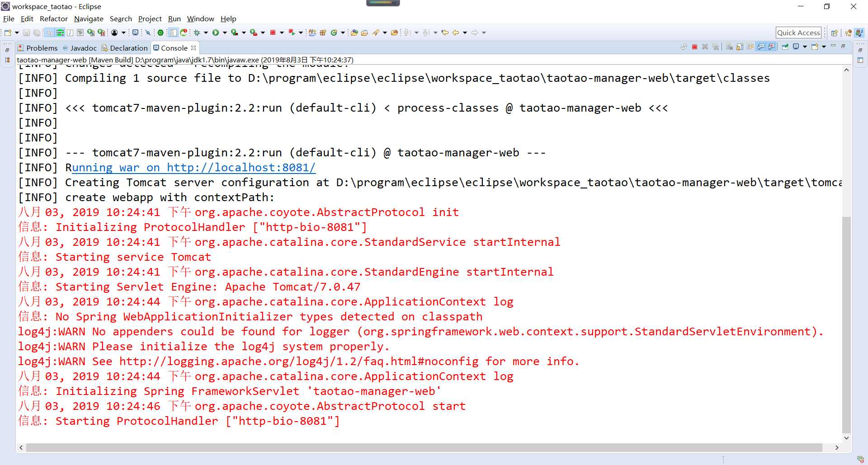Clear the console output
The width and height of the screenshot is (868, 465).
(729, 47)
